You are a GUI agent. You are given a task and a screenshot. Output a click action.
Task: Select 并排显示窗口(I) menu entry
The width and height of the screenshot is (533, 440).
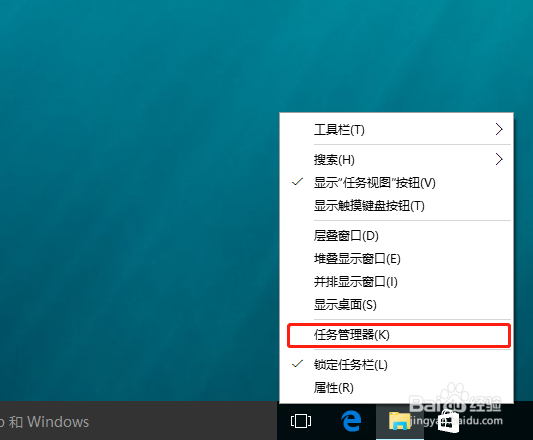coord(396,282)
